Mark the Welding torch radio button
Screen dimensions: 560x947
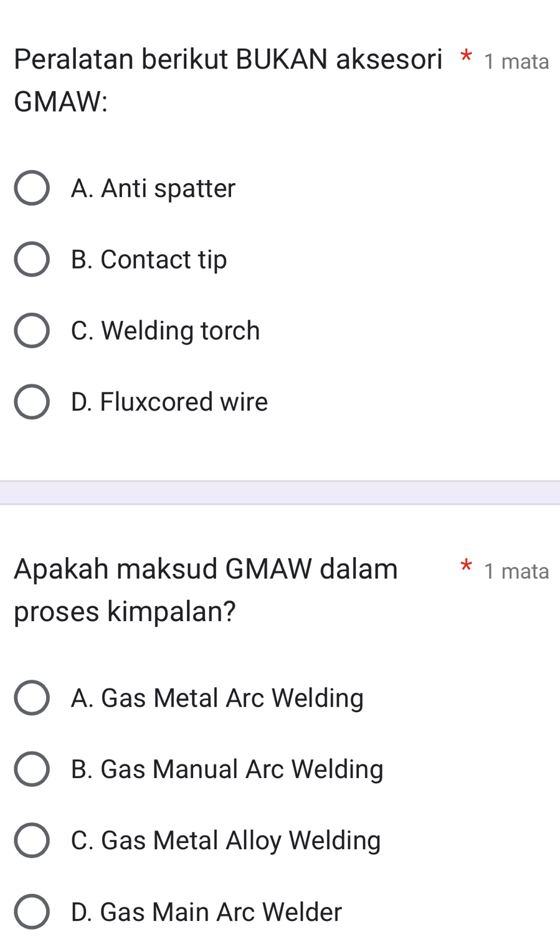click(32, 330)
